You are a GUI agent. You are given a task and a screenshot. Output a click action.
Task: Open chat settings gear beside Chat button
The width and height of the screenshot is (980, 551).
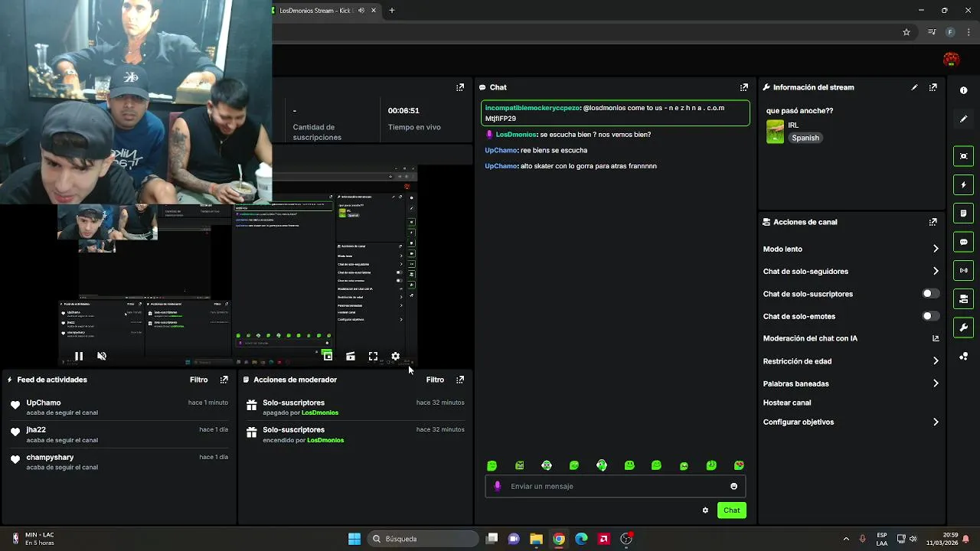[705, 510]
